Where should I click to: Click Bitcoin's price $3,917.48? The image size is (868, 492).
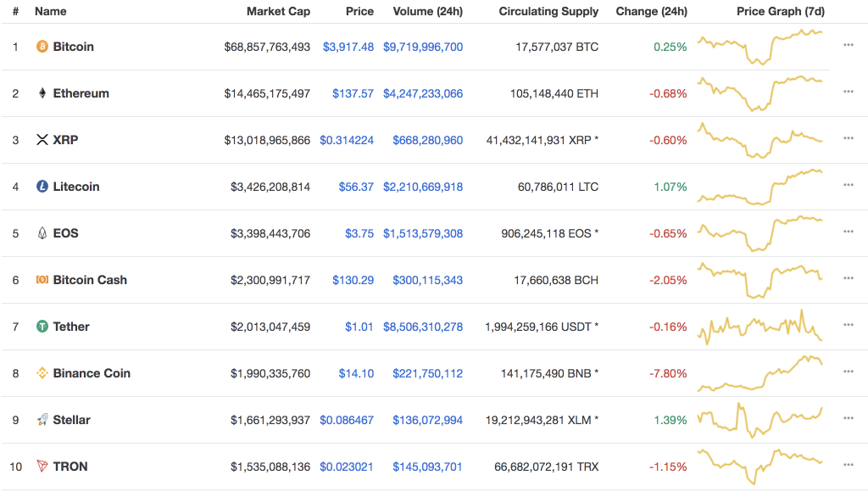point(348,48)
